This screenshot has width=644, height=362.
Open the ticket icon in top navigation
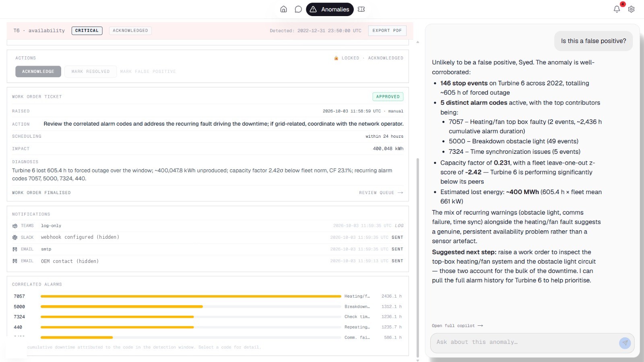click(361, 9)
